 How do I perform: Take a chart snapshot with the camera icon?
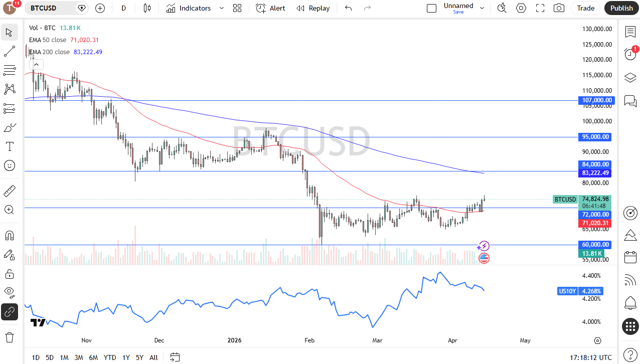tap(559, 8)
